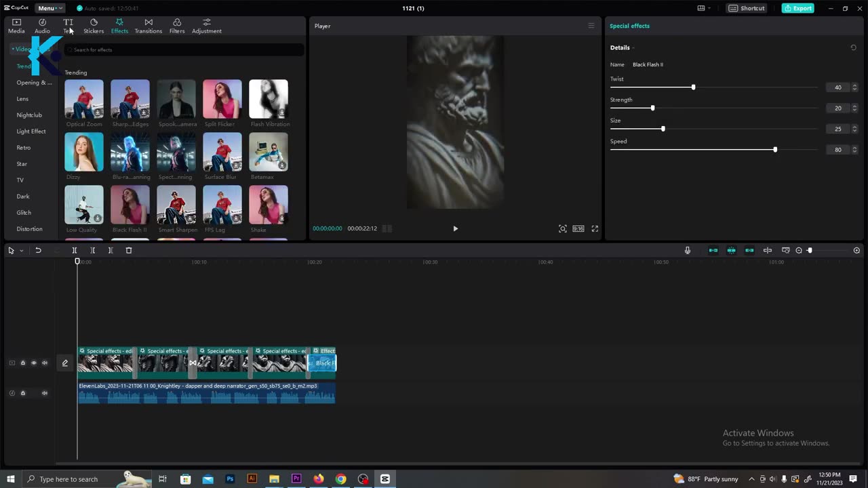Zoom out the timeline
Viewport: 868px width, 488px height.
point(799,250)
